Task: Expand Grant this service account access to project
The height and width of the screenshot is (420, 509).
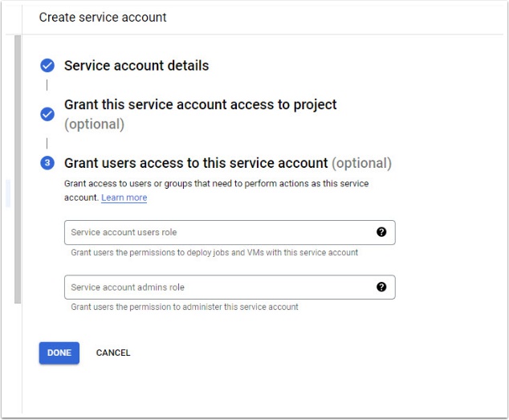Action: coord(200,104)
